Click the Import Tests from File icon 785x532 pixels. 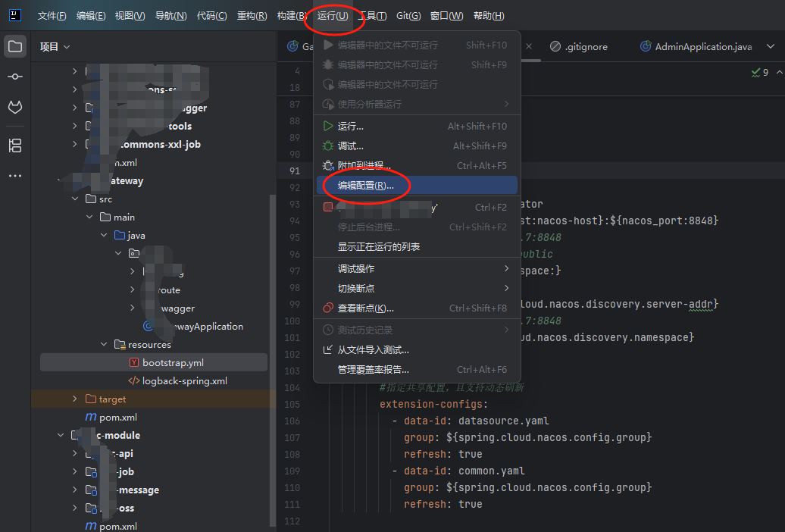(x=328, y=349)
